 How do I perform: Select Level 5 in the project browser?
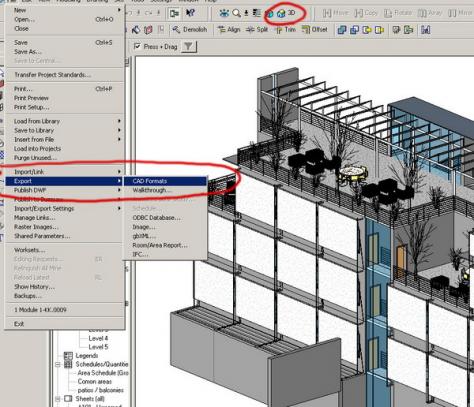click(98, 347)
